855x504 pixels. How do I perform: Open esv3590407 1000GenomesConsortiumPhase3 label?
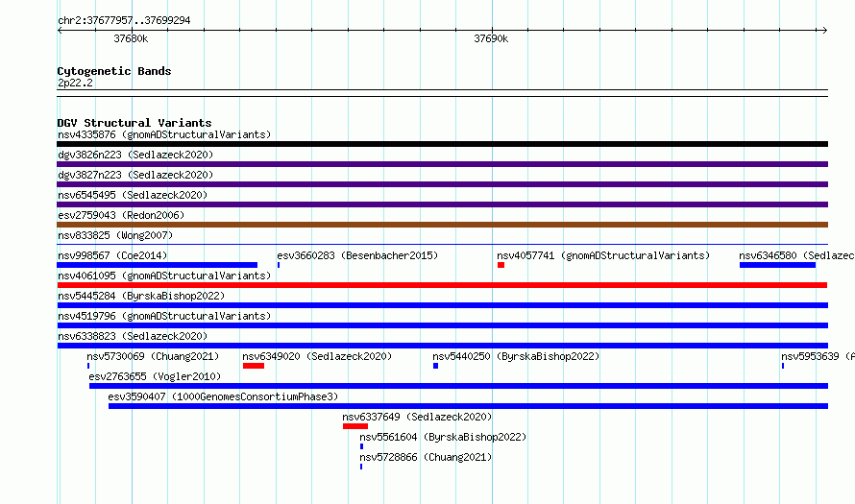point(223,396)
